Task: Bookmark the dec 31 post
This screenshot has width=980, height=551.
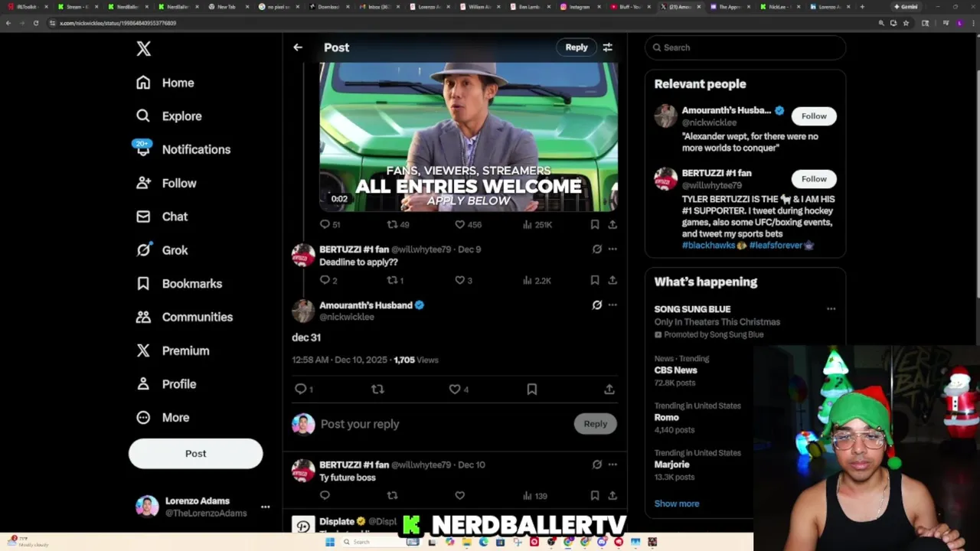Action: tap(532, 389)
